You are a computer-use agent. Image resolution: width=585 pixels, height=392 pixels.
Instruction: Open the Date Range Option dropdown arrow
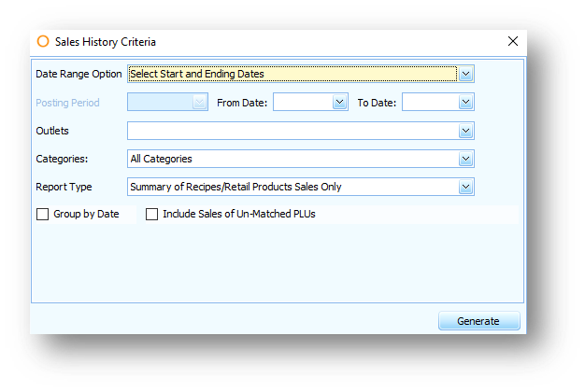pos(465,74)
